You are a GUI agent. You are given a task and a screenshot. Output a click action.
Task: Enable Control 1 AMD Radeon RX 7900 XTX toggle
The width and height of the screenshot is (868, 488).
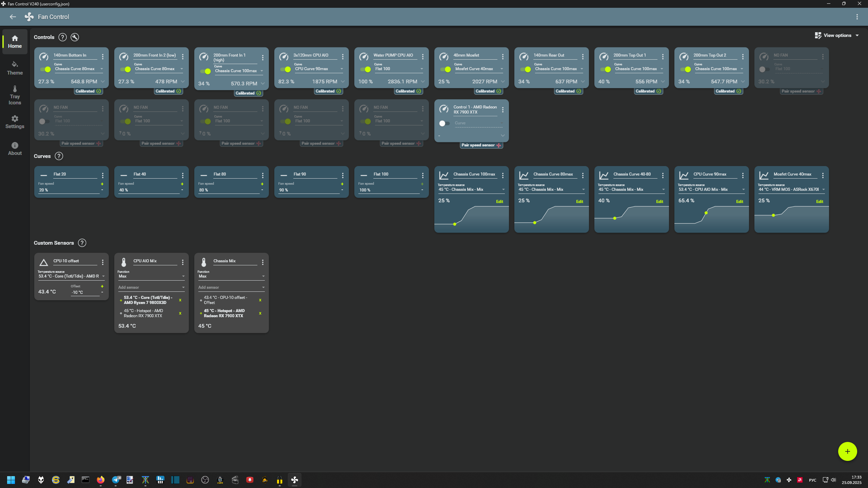point(444,123)
